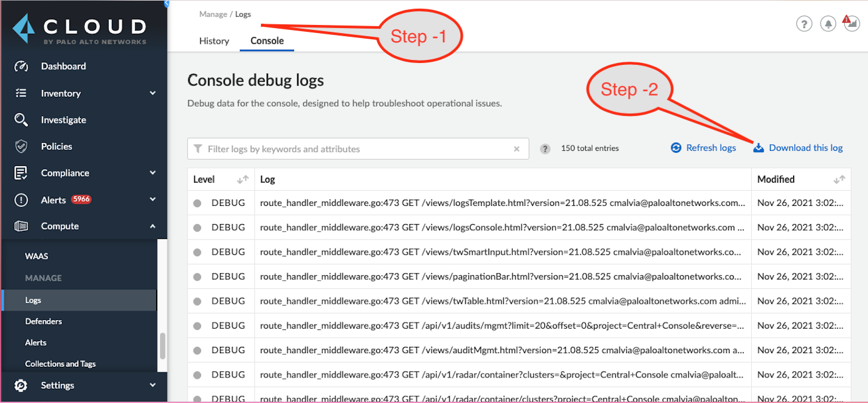Click the Compute sidebar icon
The width and height of the screenshot is (868, 403).
coord(21,226)
